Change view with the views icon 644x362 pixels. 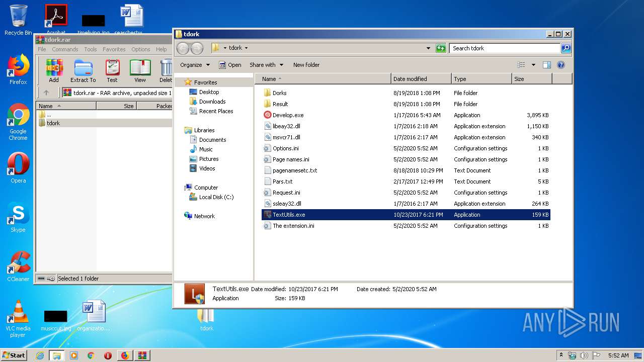pyautogui.click(x=521, y=65)
